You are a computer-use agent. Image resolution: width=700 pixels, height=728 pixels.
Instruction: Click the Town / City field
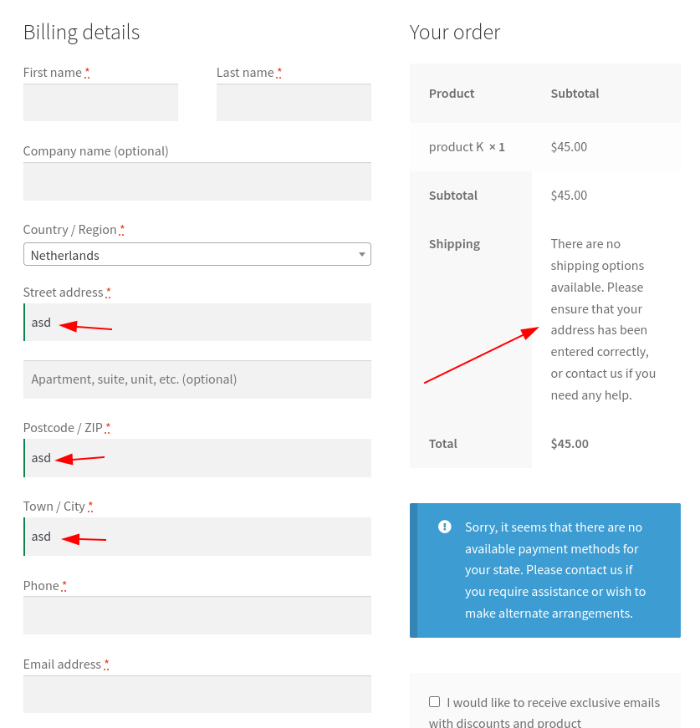(197, 537)
